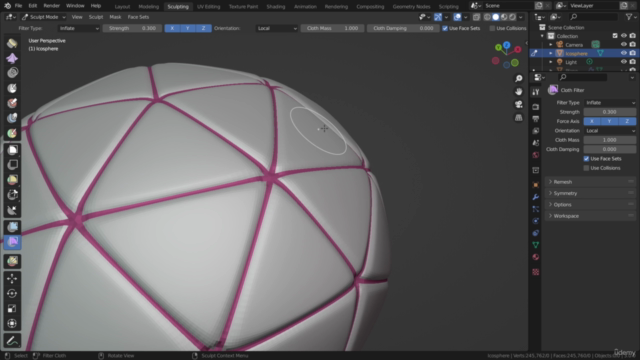
Task: Select the Box Trim tool
Action: [12, 195]
